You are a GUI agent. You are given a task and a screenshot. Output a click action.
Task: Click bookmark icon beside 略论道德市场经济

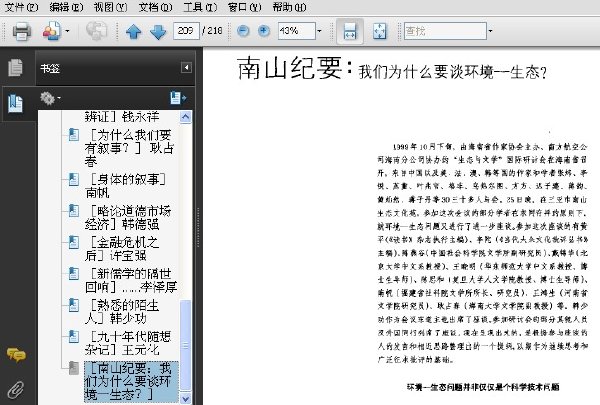[x=73, y=211]
